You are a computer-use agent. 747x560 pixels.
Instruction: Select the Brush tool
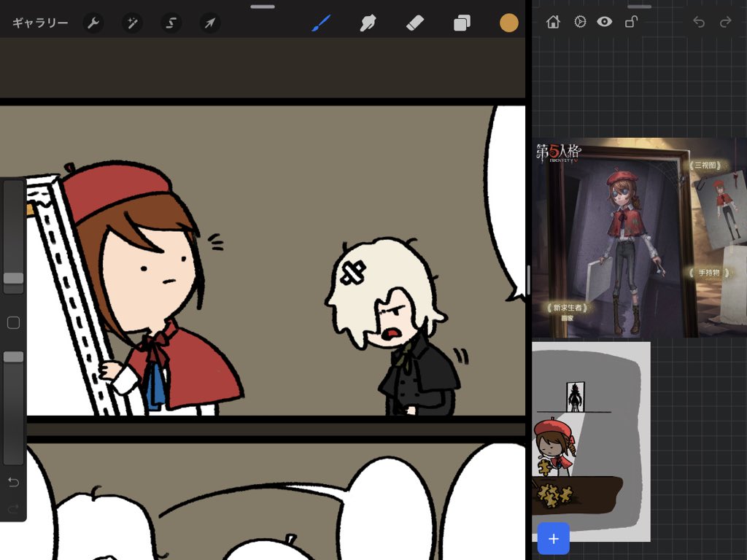pyautogui.click(x=322, y=23)
